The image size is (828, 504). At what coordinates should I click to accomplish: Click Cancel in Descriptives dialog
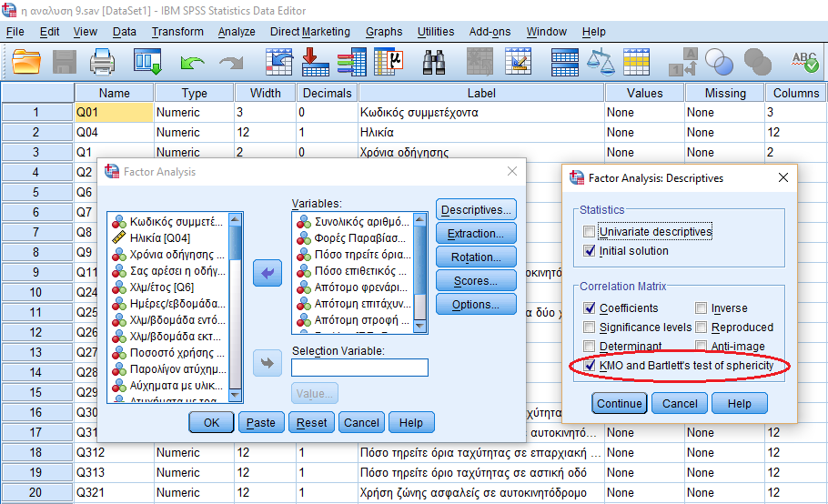pos(680,404)
